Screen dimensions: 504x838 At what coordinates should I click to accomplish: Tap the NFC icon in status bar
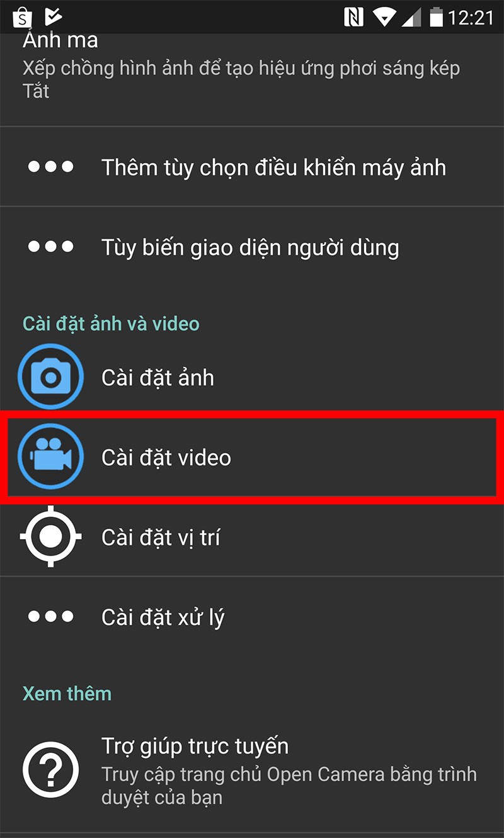coord(353,17)
